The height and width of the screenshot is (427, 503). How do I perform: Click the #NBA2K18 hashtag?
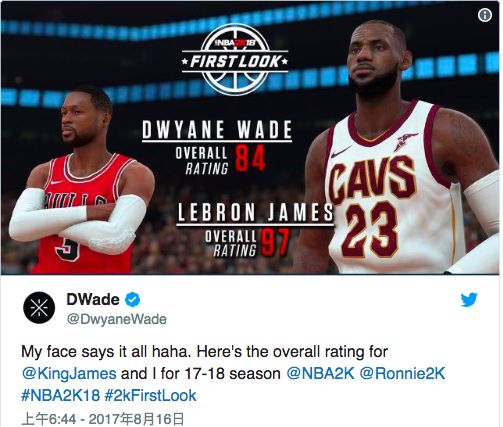pyautogui.click(x=60, y=395)
